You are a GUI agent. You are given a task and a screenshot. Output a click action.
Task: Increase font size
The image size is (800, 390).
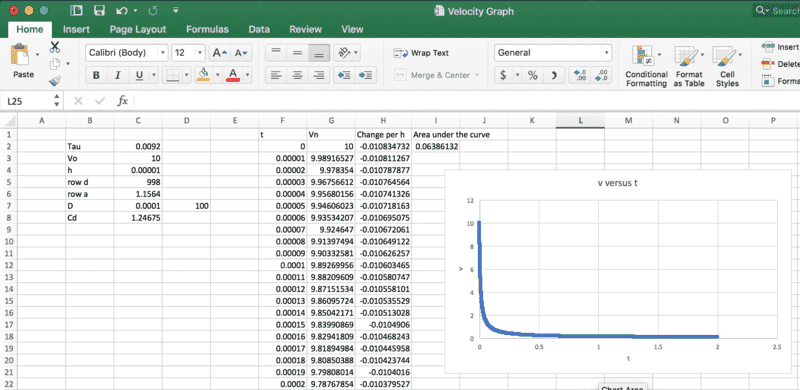(x=220, y=53)
